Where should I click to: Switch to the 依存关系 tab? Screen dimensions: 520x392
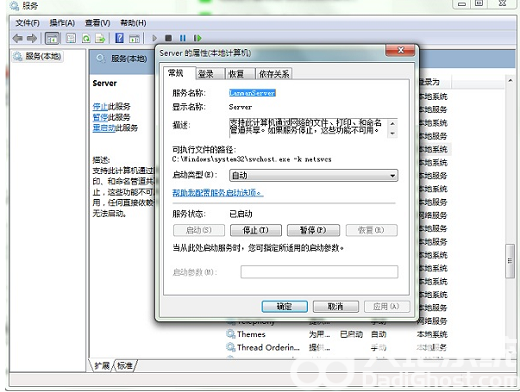click(x=274, y=74)
